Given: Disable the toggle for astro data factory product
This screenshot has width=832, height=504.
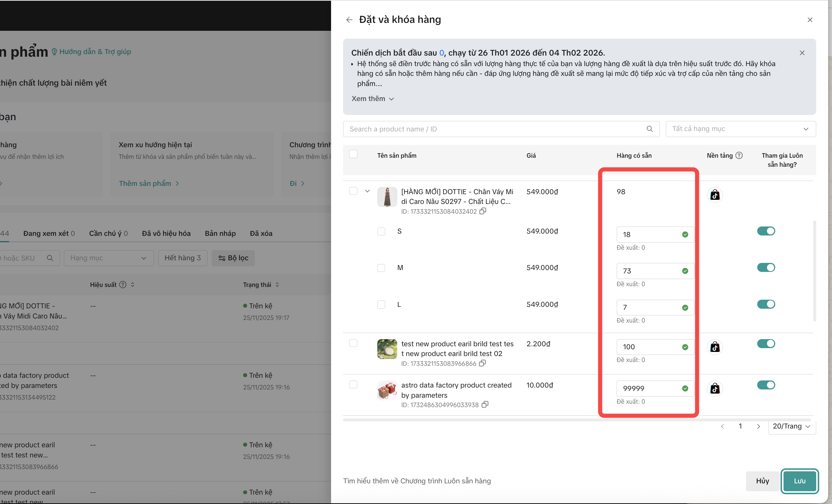Looking at the screenshot, I should coord(766,385).
